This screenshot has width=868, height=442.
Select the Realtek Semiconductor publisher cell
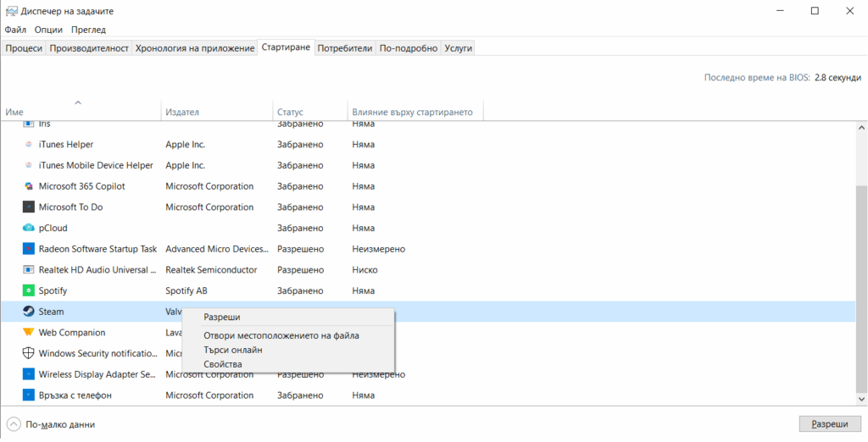211,270
